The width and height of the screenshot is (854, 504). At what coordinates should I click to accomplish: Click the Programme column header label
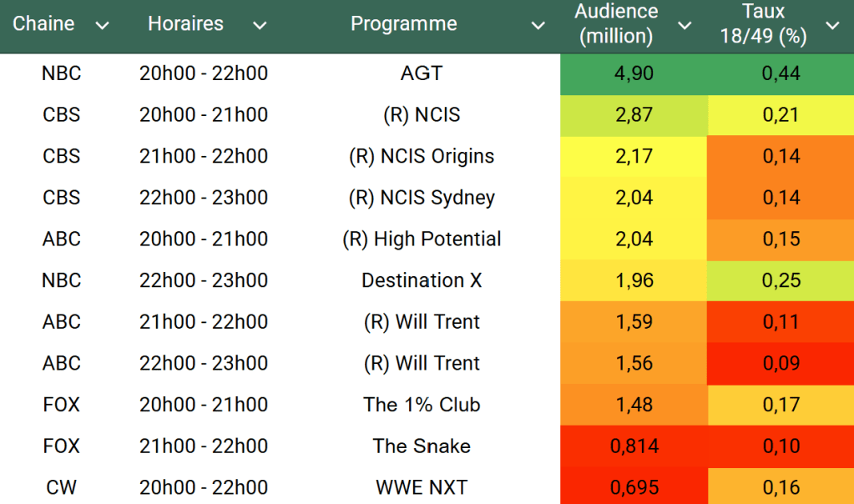403,24
